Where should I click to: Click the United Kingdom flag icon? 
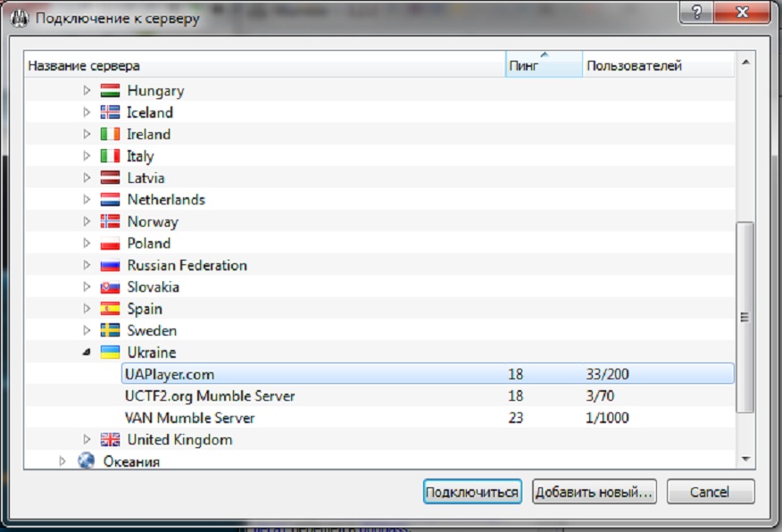pos(110,440)
